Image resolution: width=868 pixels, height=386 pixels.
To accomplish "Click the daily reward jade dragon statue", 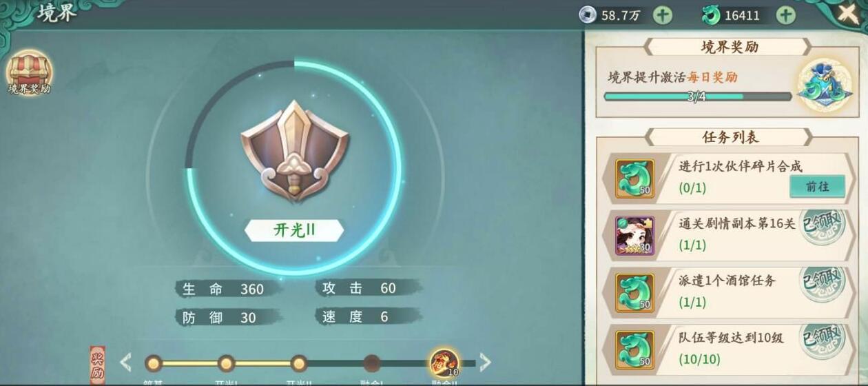I will [824, 85].
